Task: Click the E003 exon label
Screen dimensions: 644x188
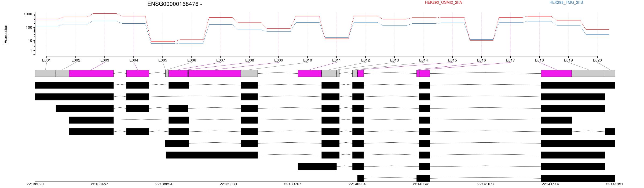Action: tap(105, 60)
